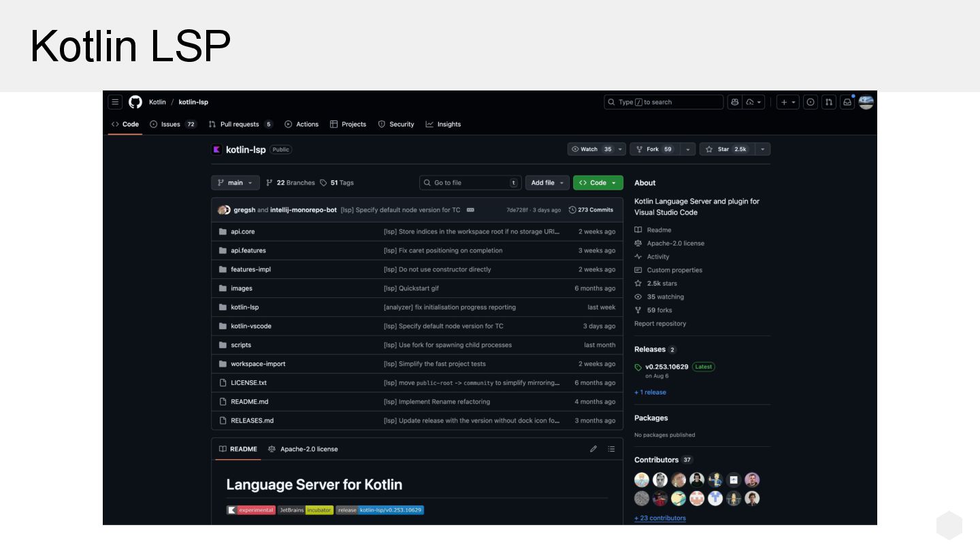Open Copilot chat icon in header
Viewport: 980px width, 551px height.
click(734, 102)
